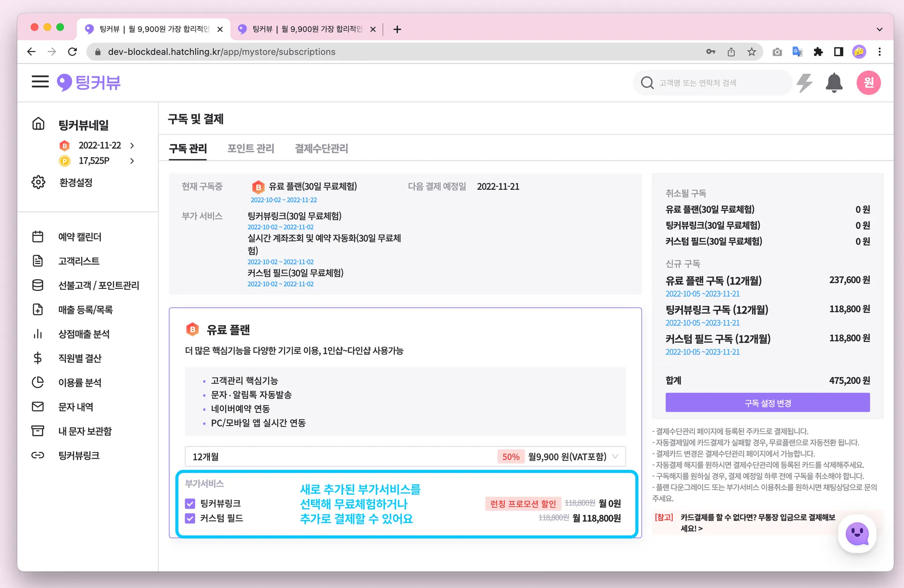Expand the 17,525P points chevron
904x588 pixels.
coord(132,161)
